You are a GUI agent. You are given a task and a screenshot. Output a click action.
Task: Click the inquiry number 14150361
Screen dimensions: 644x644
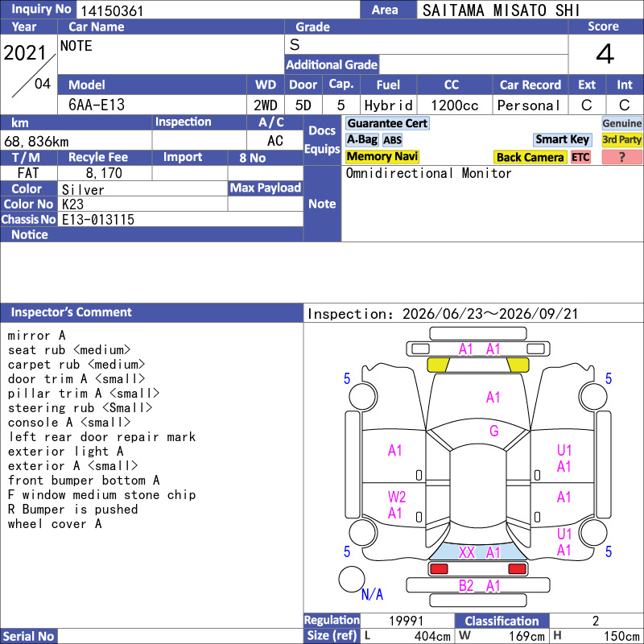tap(112, 10)
